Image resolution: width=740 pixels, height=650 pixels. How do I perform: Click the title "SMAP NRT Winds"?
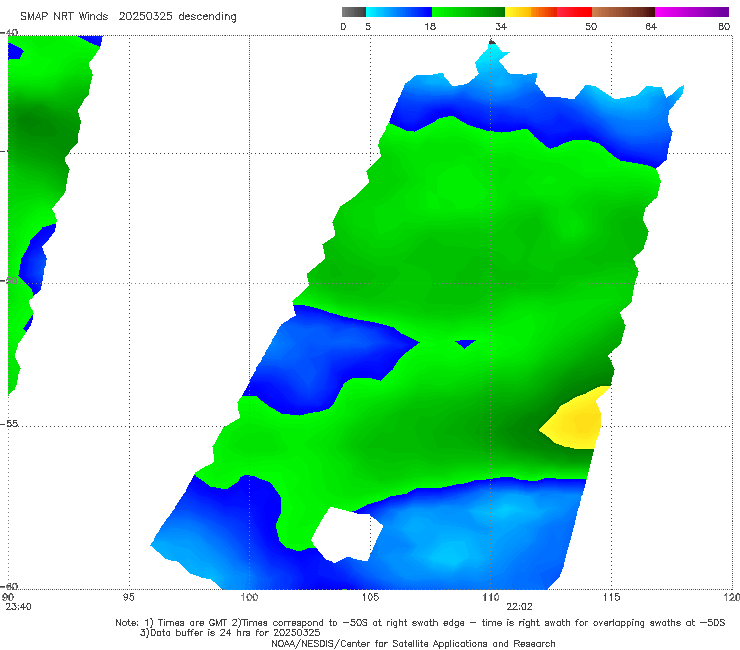(x=64, y=16)
